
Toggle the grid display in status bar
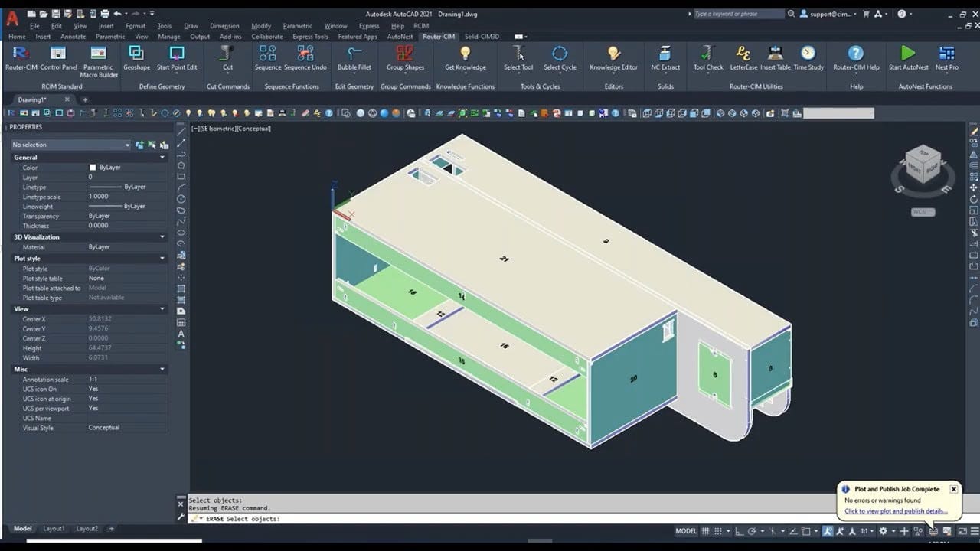pos(706,531)
